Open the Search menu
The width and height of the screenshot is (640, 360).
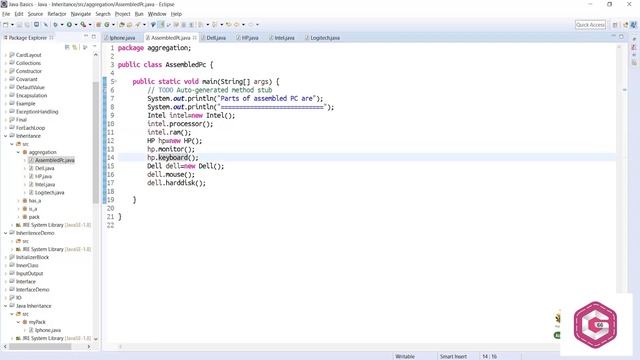(x=103, y=14)
